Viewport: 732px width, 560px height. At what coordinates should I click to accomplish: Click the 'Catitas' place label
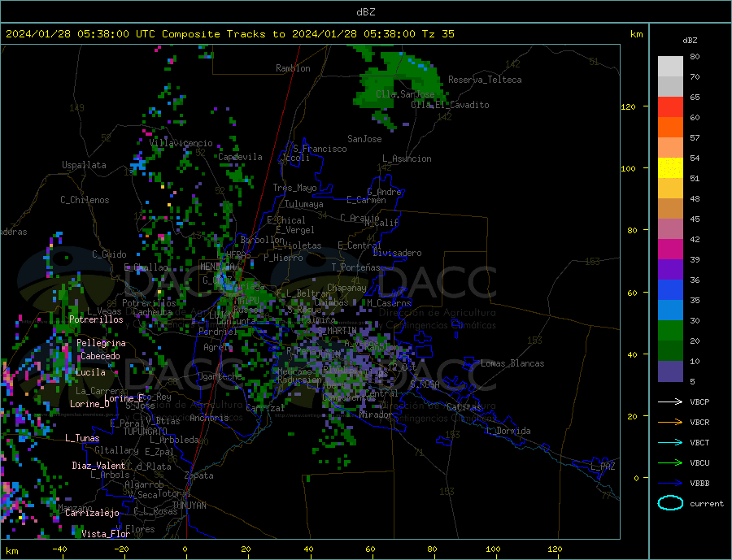(x=464, y=407)
